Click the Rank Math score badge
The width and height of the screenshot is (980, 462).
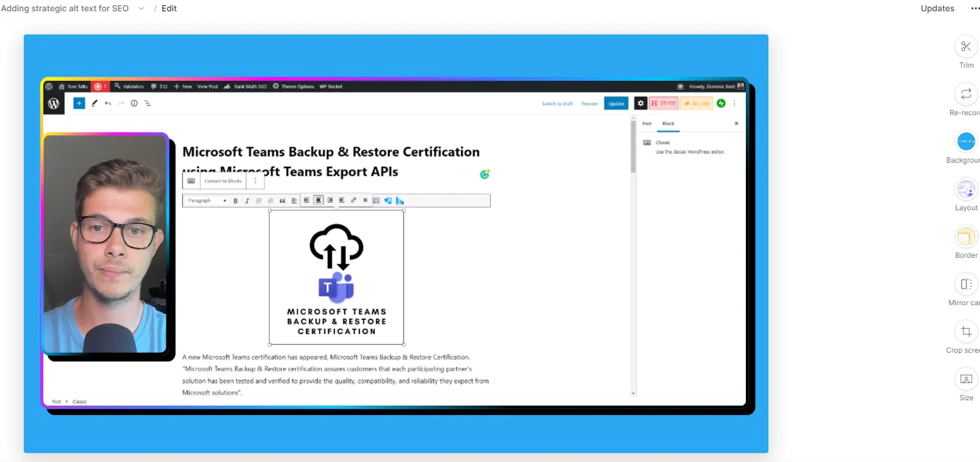click(697, 103)
